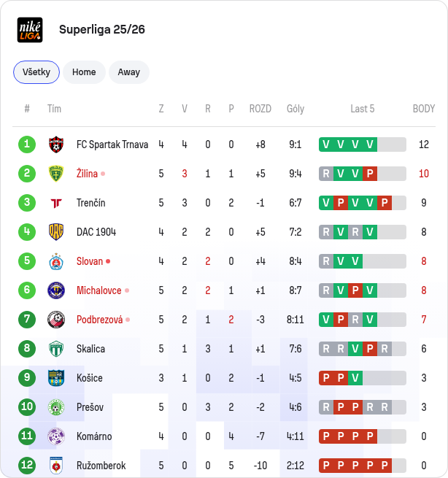Open the Košice team crest
This screenshot has width=448, height=478.
(56, 378)
